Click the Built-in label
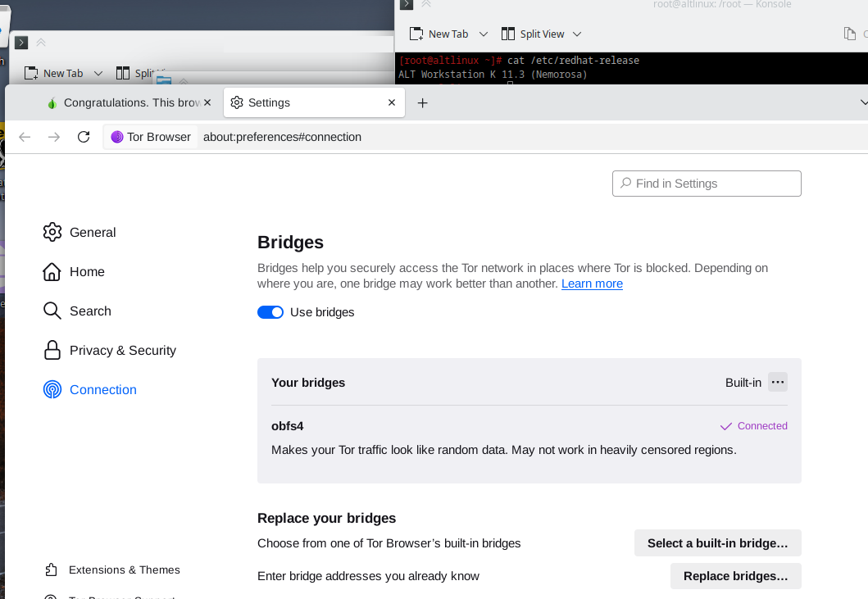The width and height of the screenshot is (868, 599). point(743,383)
